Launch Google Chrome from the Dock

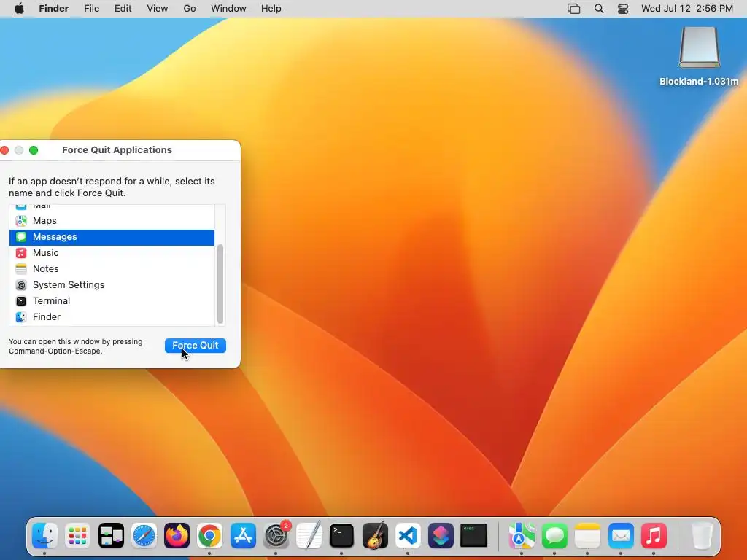(x=209, y=536)
